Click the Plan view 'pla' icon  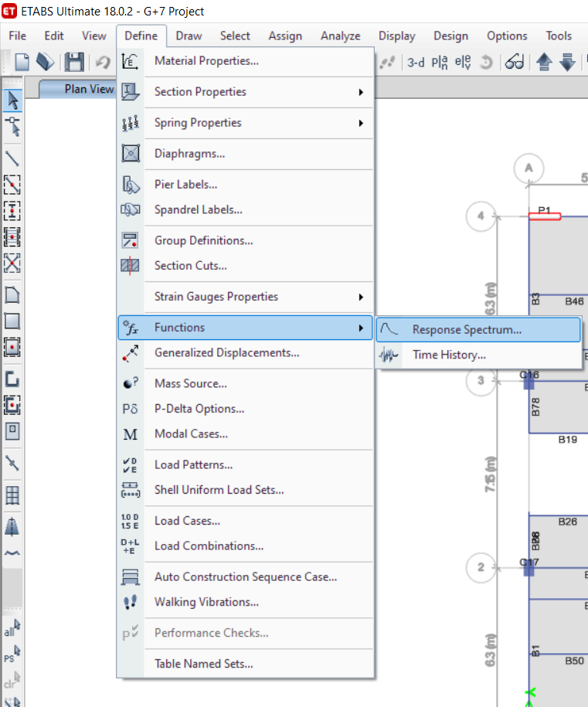click(440, 63)
